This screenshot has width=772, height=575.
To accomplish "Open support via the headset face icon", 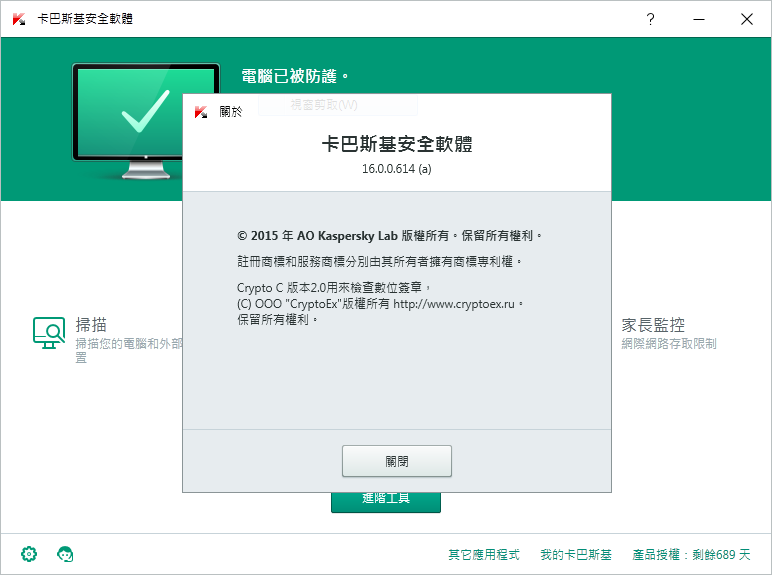I will (x=65, y=554).
